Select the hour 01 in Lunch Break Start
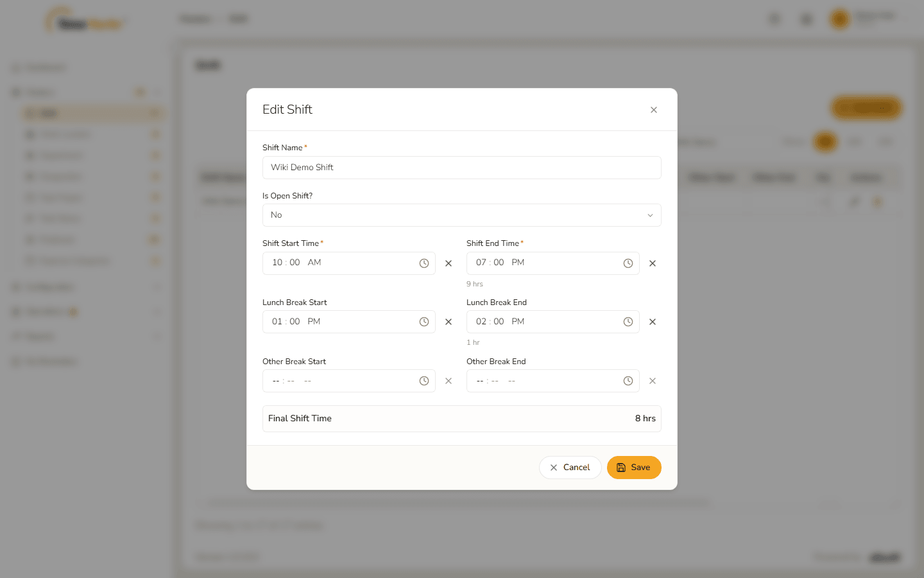The image size is (924, 578). point(277,322)
